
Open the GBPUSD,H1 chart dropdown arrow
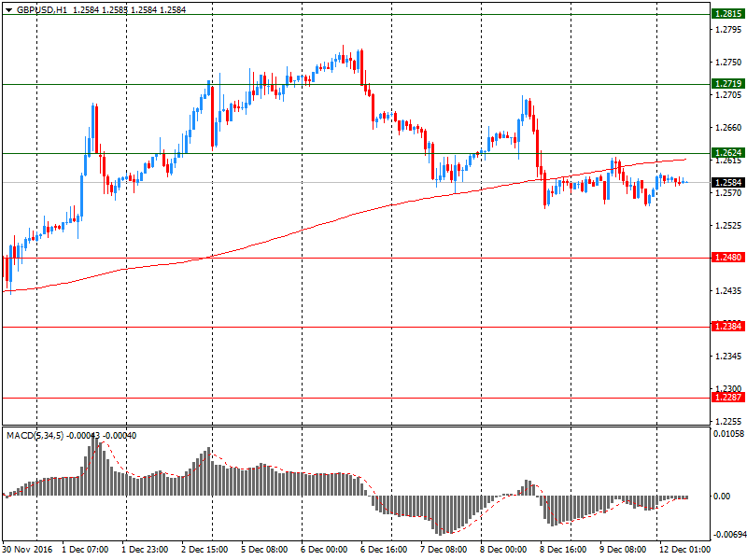(x=8, y=10)
